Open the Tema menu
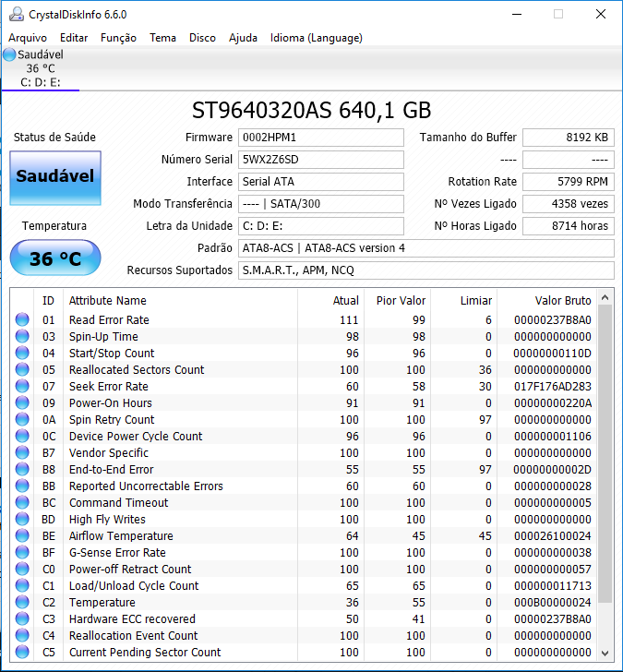Image resolution: width=623 pixels, height=672 pixels. [x=162, y=38]
